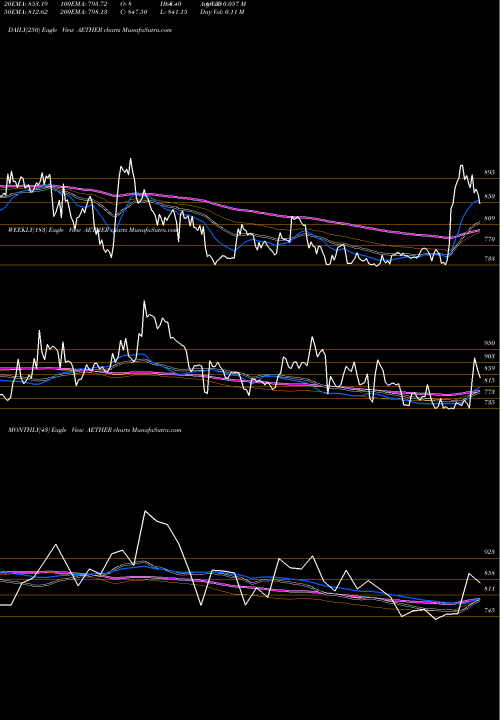This screenshot has height=720, width=500.
Task: Click the 895 price label on daily chart
Action: [x=489, y=173]
